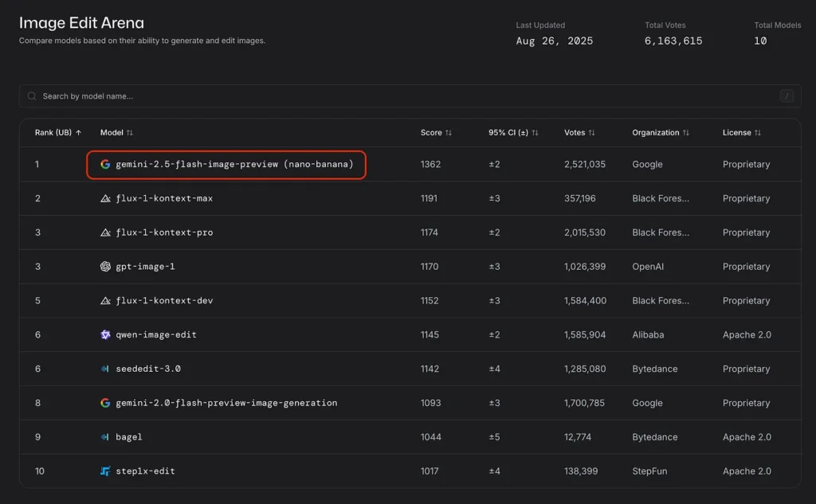Viewport: 816px width, 504px height.
Task: Select score 1362 cell
Action: click(430, 164)
